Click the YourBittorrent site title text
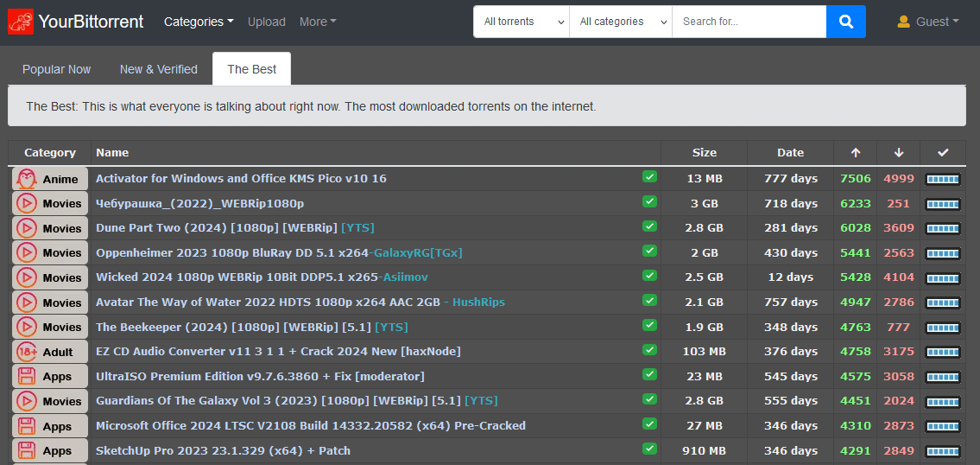 click(92, 22)
